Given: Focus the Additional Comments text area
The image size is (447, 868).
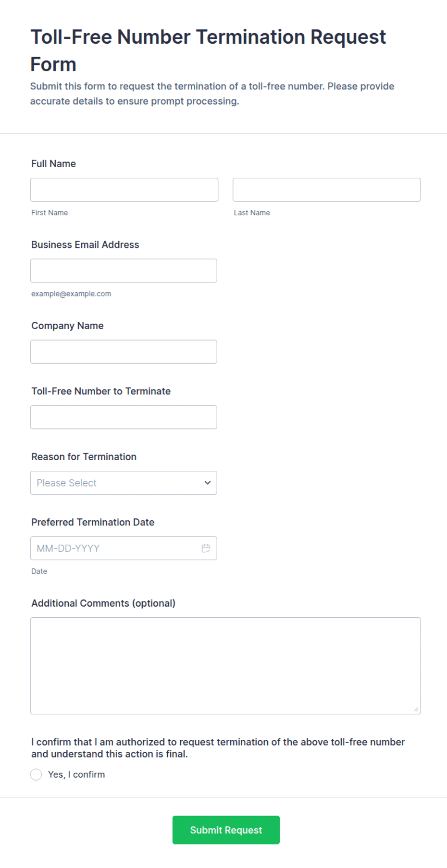Looking at the screenshot, I should (225, 666).
